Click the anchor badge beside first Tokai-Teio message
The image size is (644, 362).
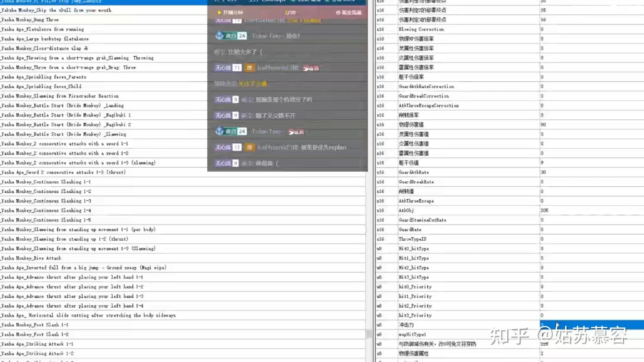219,36
